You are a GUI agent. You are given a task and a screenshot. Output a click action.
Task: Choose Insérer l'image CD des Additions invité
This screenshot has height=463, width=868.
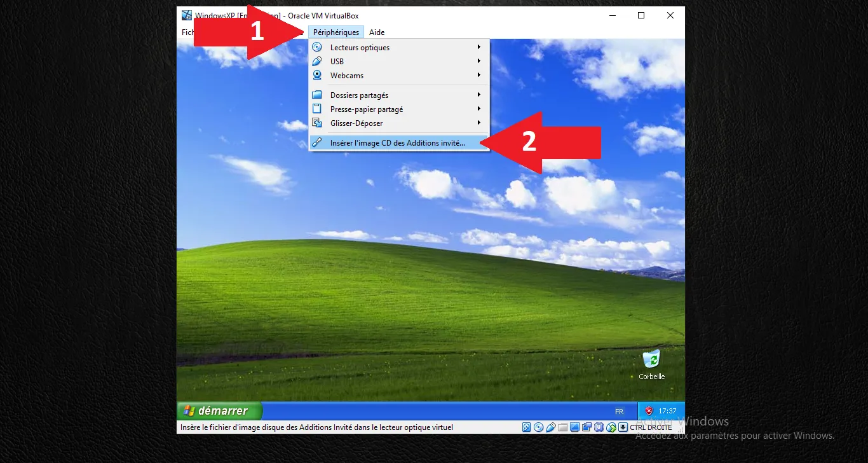[x=397, y=143]
